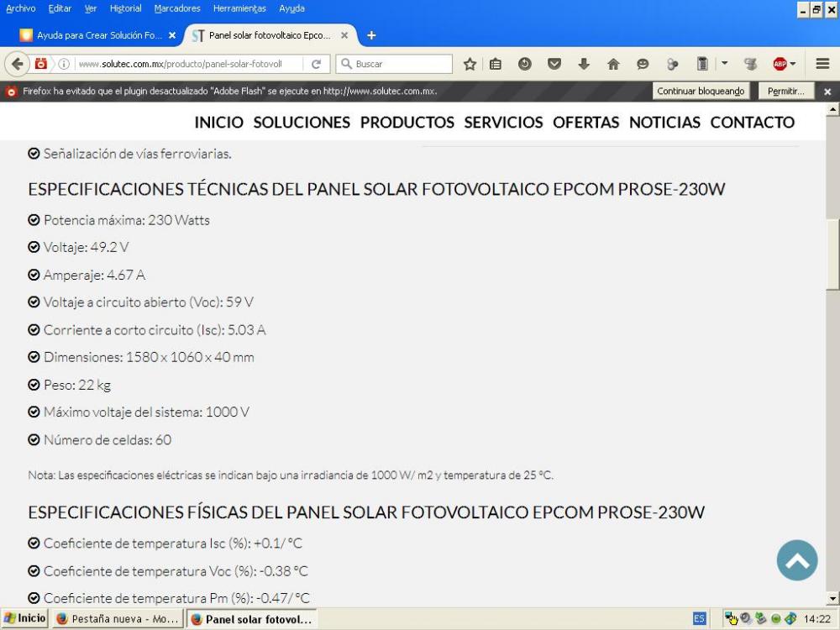Click the clipboard-shaped toolbar icon

[701, 64]
